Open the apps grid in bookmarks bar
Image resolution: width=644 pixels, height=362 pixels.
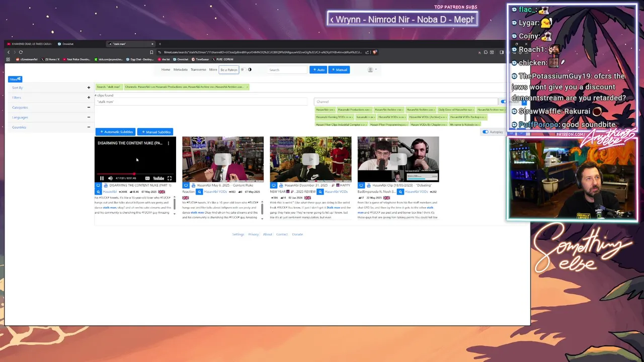pyautogui.click(x=8, y=59)
